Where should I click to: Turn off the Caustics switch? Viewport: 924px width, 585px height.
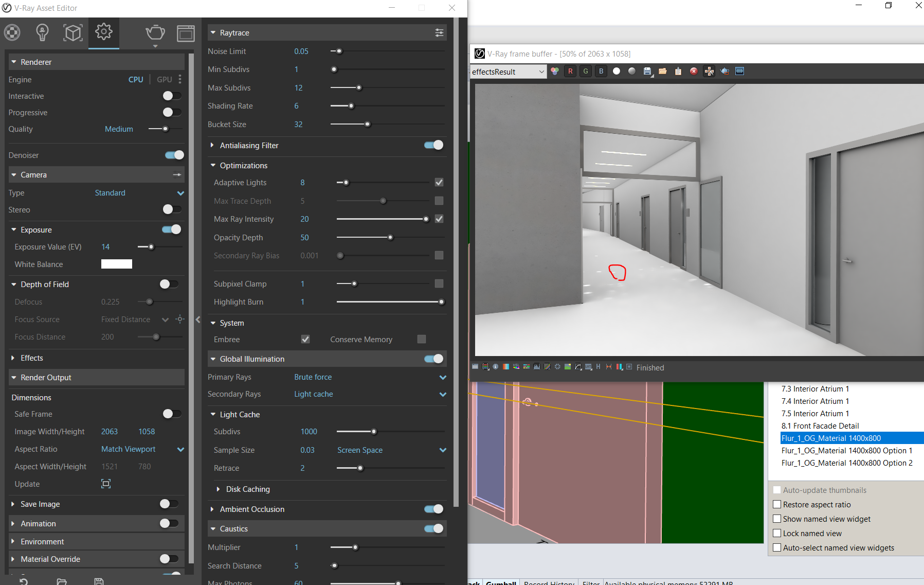[434, 528]
